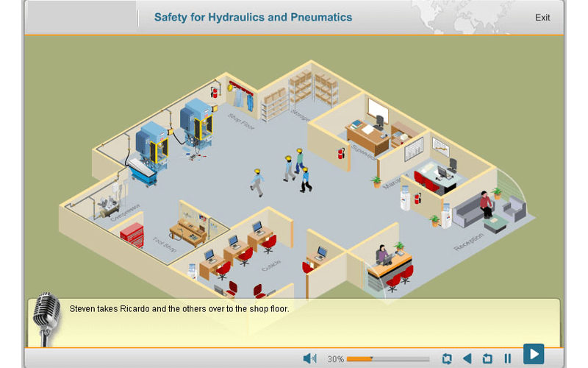Image resolution: width=588 pixels, height=368 pixels.
Task: Pause the narration playback
Action: point(507,359)
